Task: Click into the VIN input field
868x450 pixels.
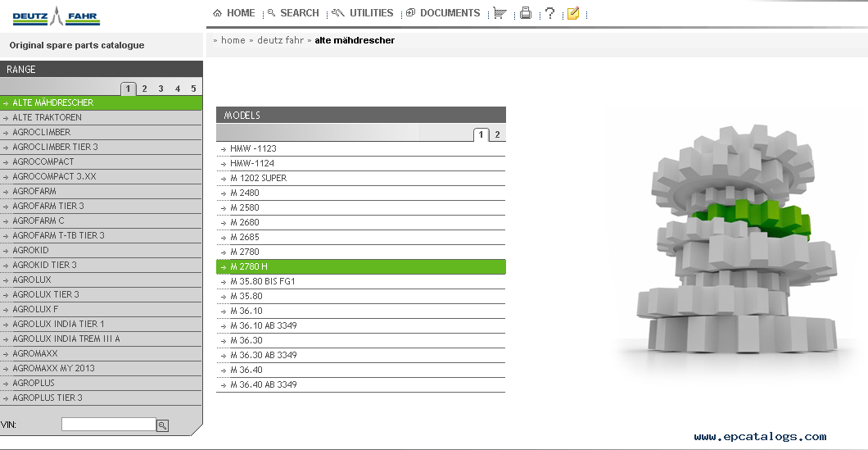Action: 108,425
